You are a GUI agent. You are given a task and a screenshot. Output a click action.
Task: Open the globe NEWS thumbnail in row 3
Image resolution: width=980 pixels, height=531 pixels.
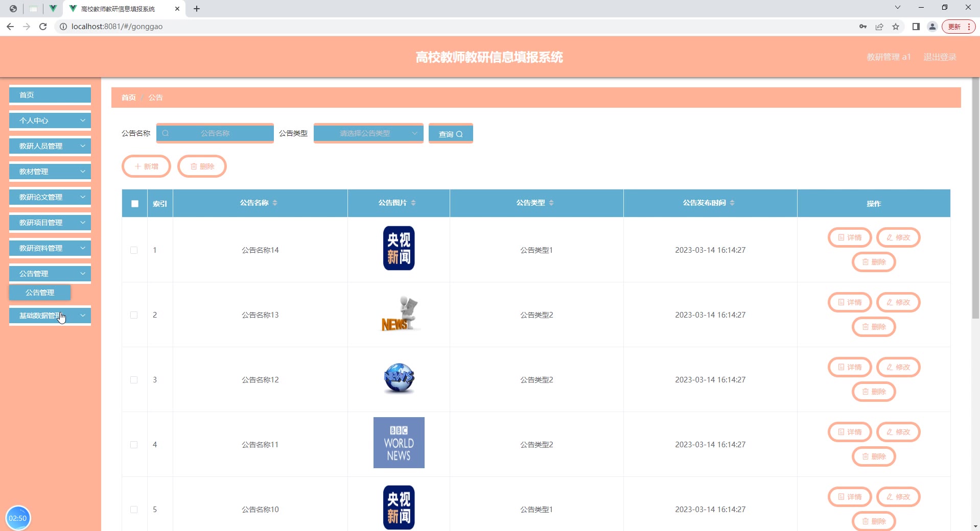pos(399,378)
